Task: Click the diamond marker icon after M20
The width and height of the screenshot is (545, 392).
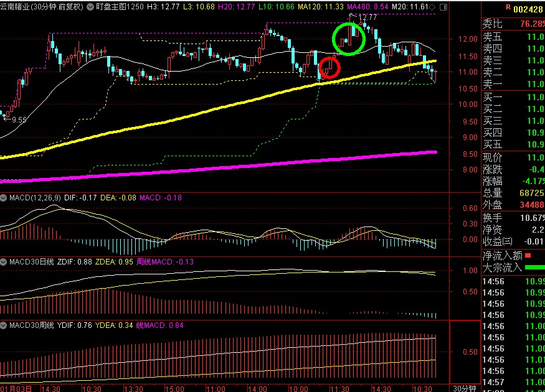Action: click(432, 7)
